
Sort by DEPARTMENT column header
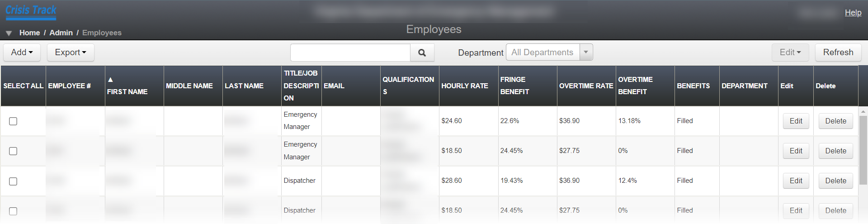coord(749,86)
